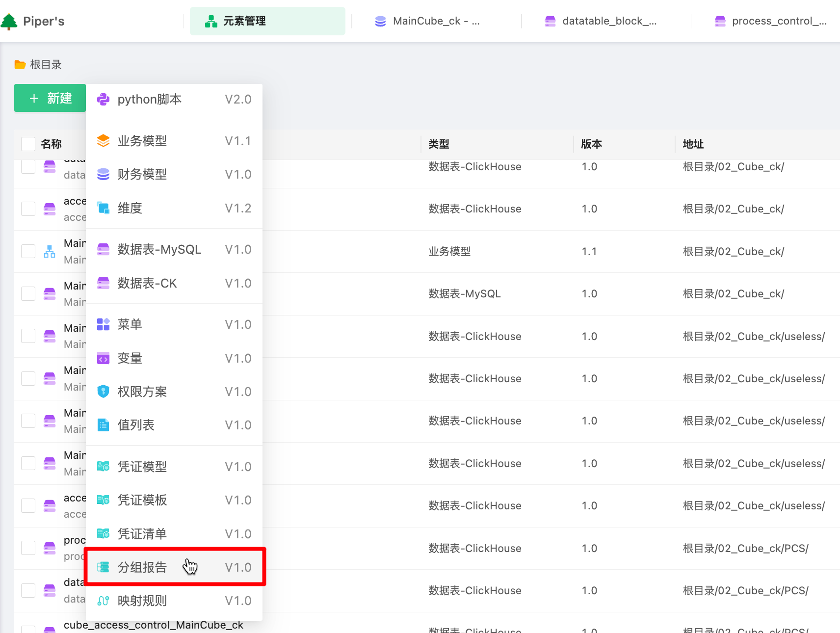Switch to the 元素管理 tab
This screenshot has height=633, width=840.
tap(267, 21)
